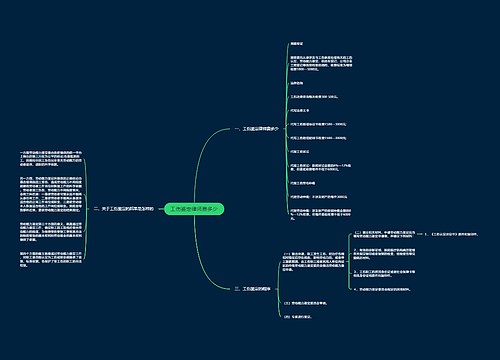Select the leaf containing 1500—3000元 below it
Screen dimensions: 500x360
(x=318, y=138)
